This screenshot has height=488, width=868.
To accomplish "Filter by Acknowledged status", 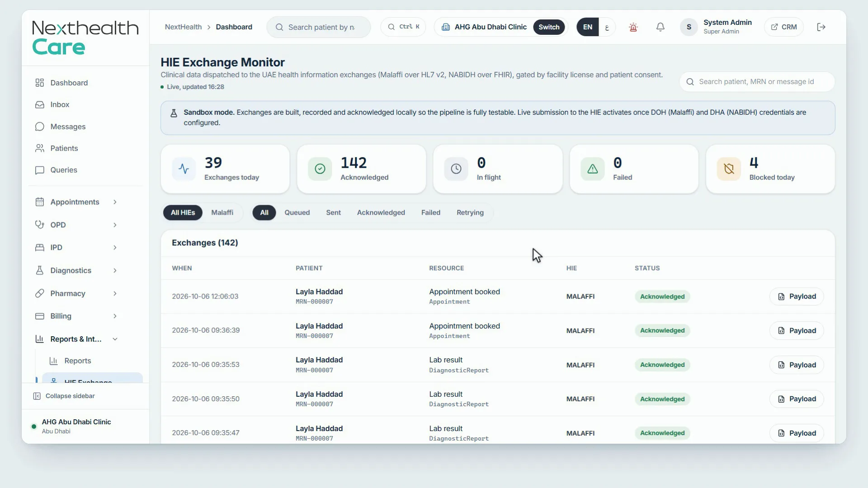I will pyautogui.click(x=381, y=212).
